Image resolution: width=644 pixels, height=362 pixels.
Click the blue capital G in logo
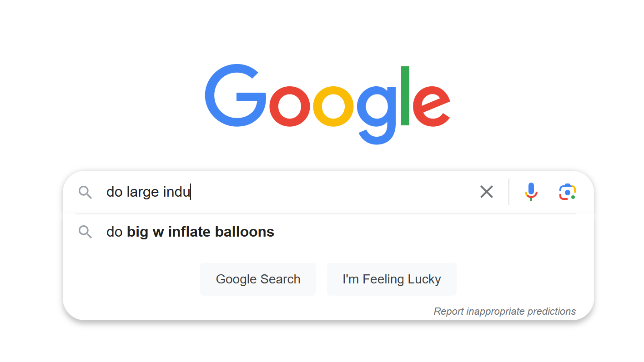[x=235, y=95]
